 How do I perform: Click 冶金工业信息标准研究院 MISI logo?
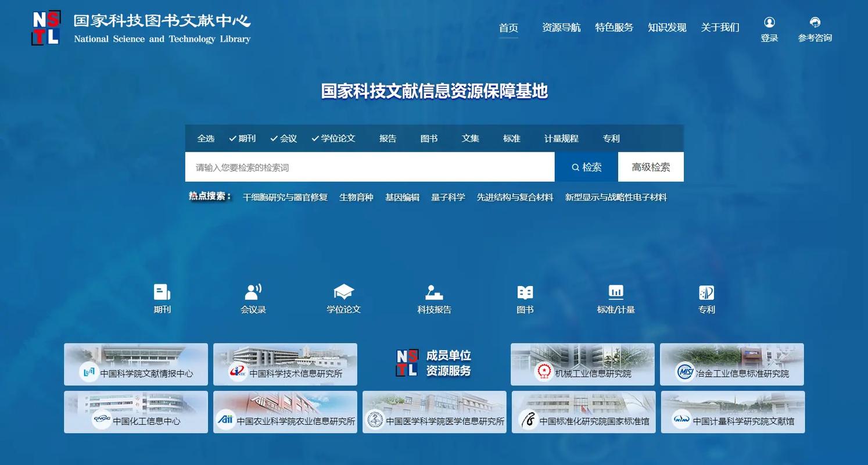[x=686, y=372]
